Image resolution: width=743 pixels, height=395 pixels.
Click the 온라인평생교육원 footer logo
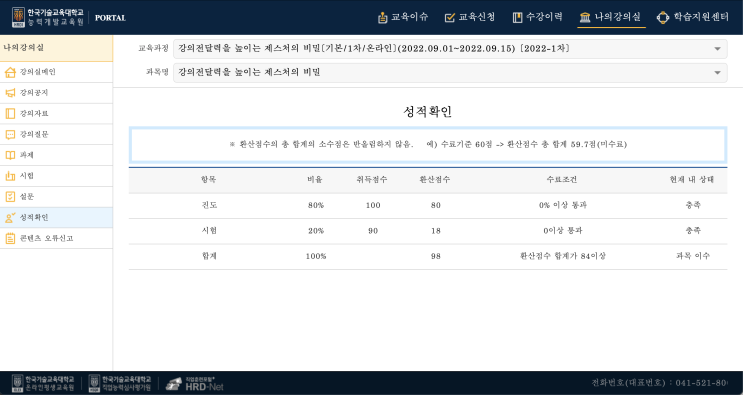(44, 383)
